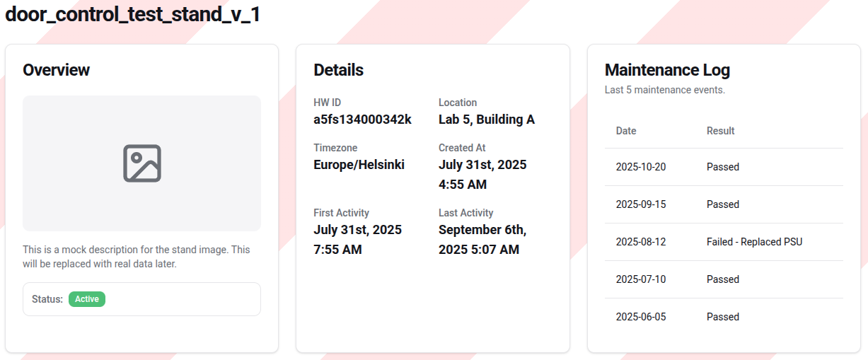The width and height of the screenshot is (868, 360).
Task: Click the Failed - Replaced PSU result
Action: [754, 242]
